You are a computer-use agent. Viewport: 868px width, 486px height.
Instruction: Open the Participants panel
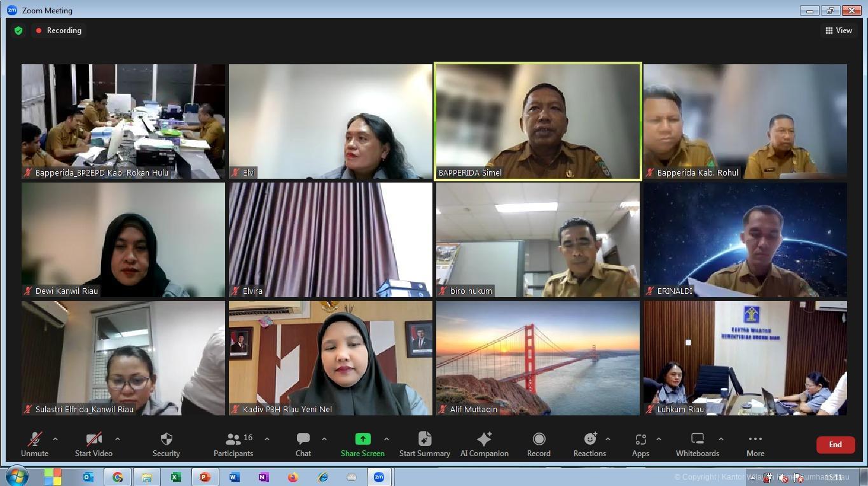tap(233, 445)
